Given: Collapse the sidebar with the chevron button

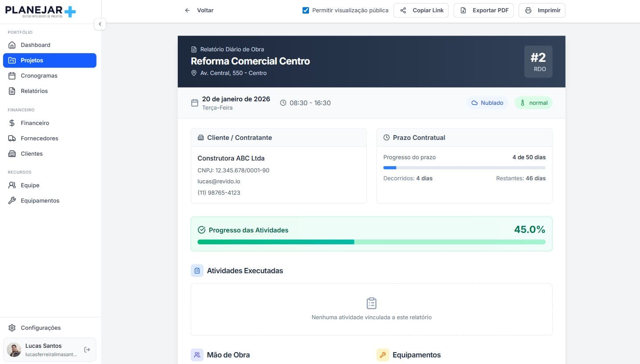Looking at the screenshot, I should 100,24.
